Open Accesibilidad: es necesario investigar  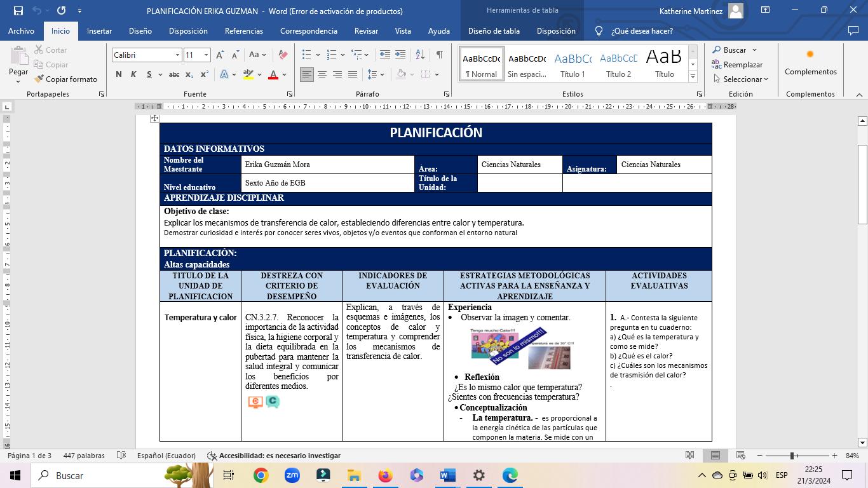pos(274,456)
